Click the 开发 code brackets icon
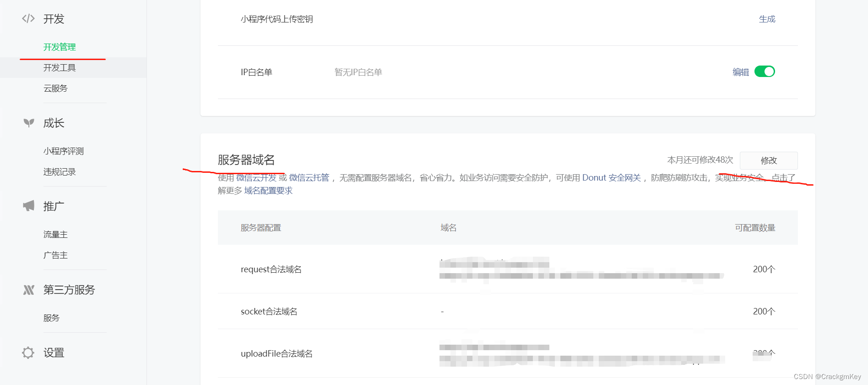Image resolution: width=868 pixels, height=385 pixels. [x=28, y=19]
